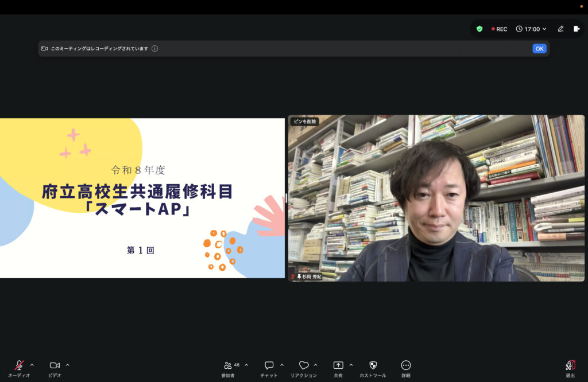Screen dimensions: 588x382
Task: Start screen sharing with 共有 icon
Action: (338, 365)
